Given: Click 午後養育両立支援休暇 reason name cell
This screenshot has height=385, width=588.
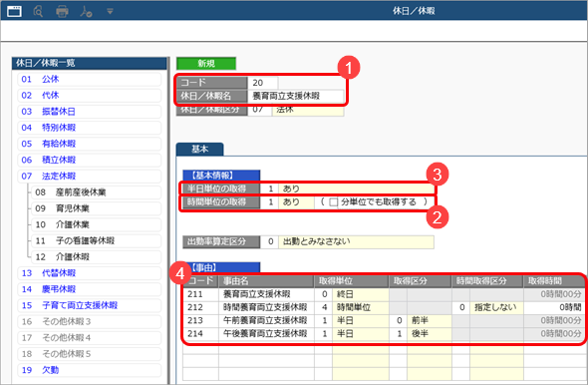Looking at the screenshot, I should pos(266,333).
